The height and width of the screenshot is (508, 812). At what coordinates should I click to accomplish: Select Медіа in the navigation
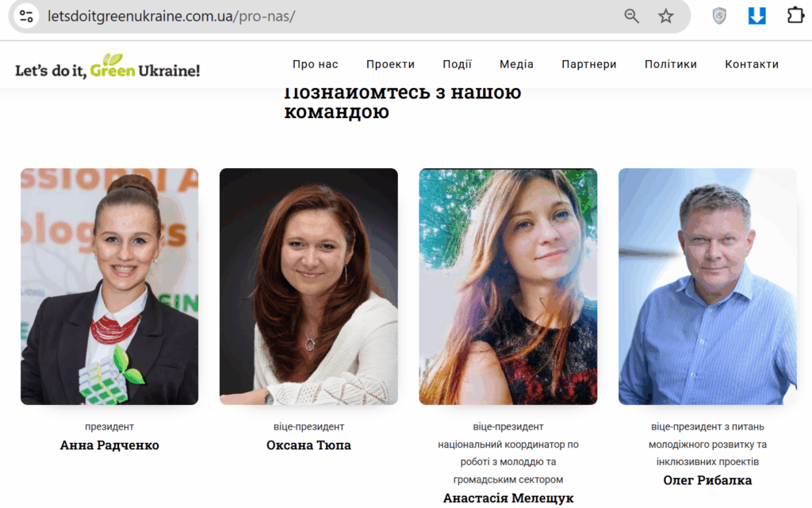(516, 64)
